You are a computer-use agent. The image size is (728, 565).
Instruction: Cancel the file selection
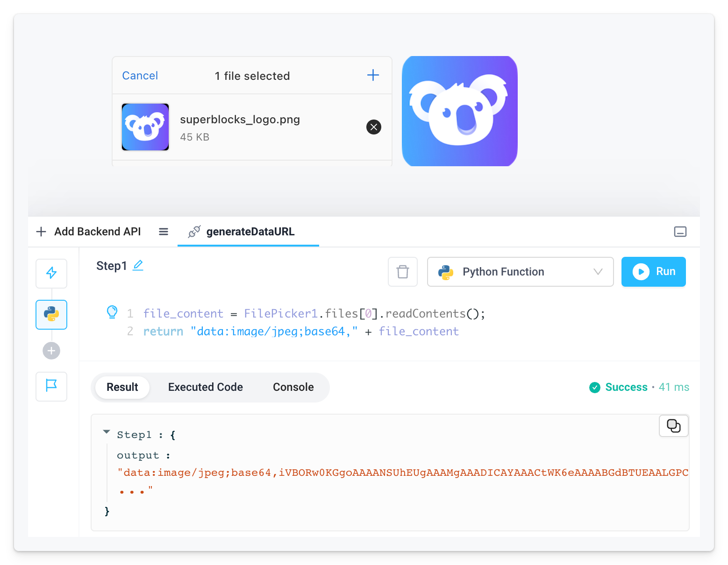[x=140, y=76]
